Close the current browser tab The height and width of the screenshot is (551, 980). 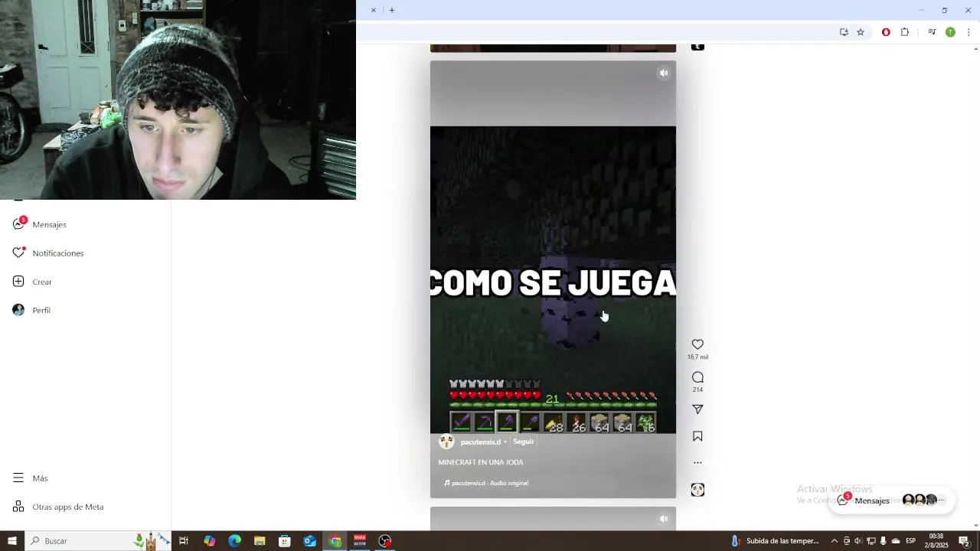[374, 10]
